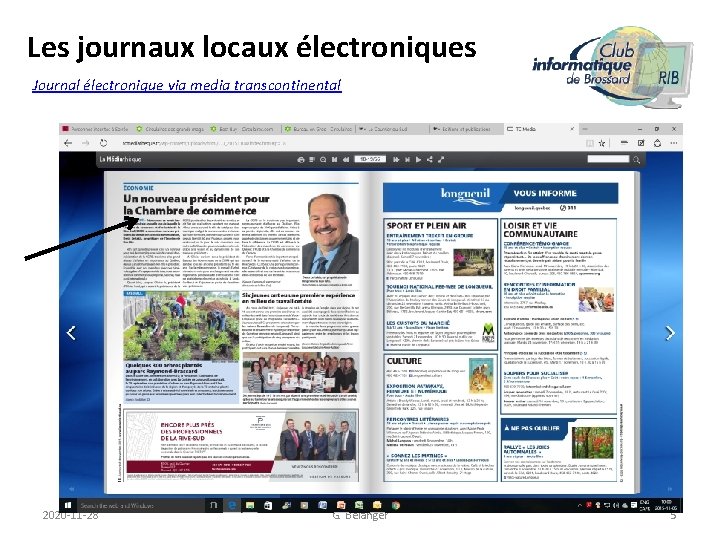Image resolution: width=720 pixels, height=540 pixels.
Task: Print the newspaper with the printer icon
Action: point(301,159)
